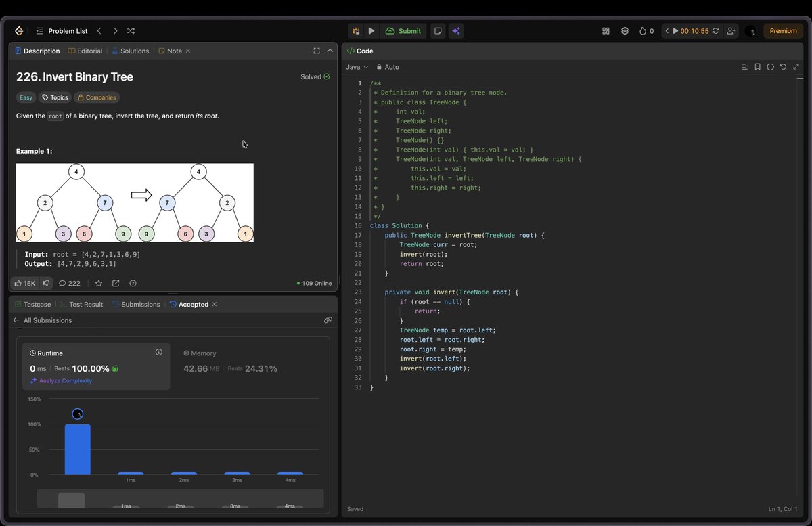Screen dimensions: 812x526
Task: Open the settings gear icon
Action: point(625,30)
